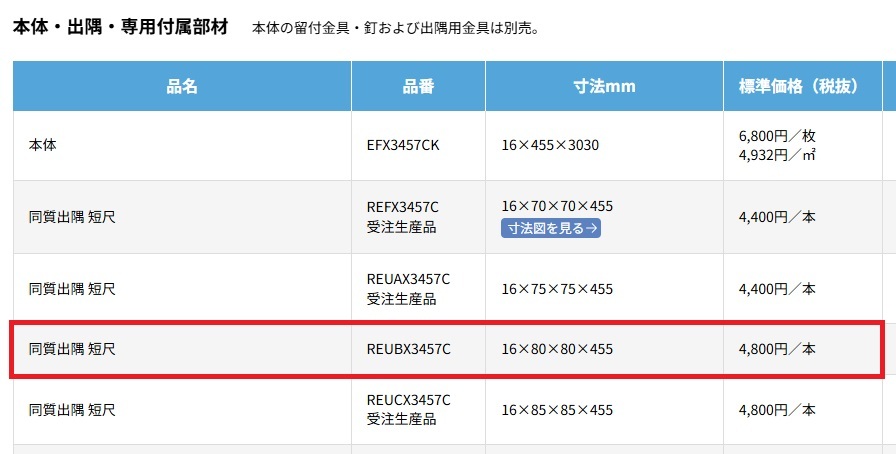896x454 pixels.
Task: Click part number REFX3457C
Action: pos(403,207)
